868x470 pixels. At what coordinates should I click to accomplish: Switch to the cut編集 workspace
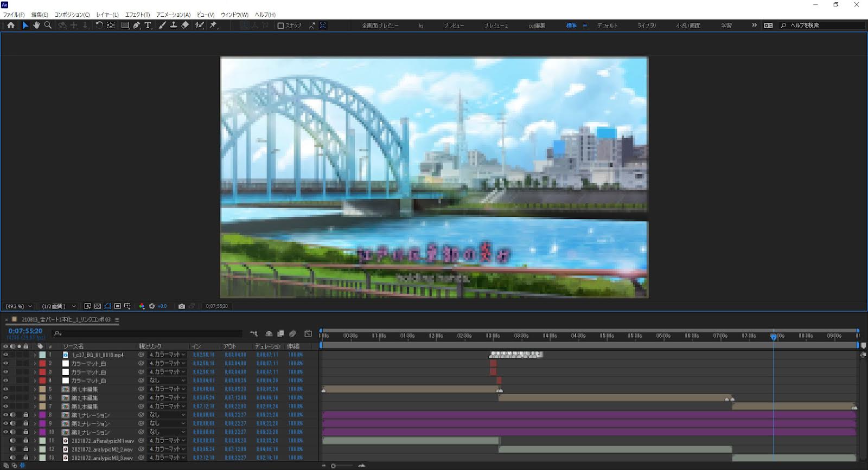[x=537, y=25]
